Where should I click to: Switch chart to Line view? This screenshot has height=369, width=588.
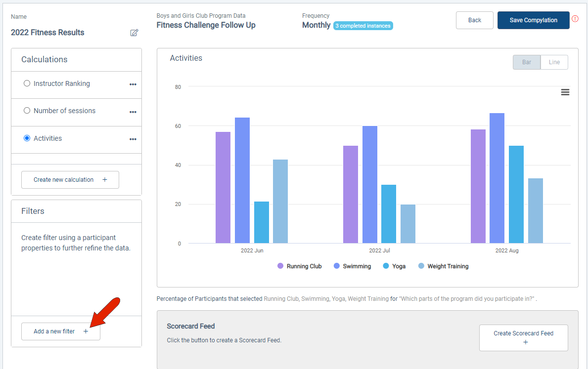click(554, 62)
